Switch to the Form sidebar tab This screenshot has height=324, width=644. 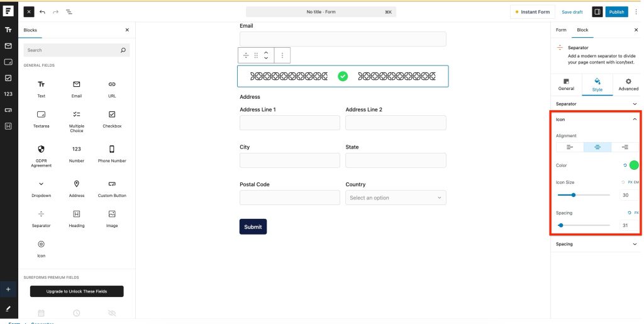click(x=561, y=30)
